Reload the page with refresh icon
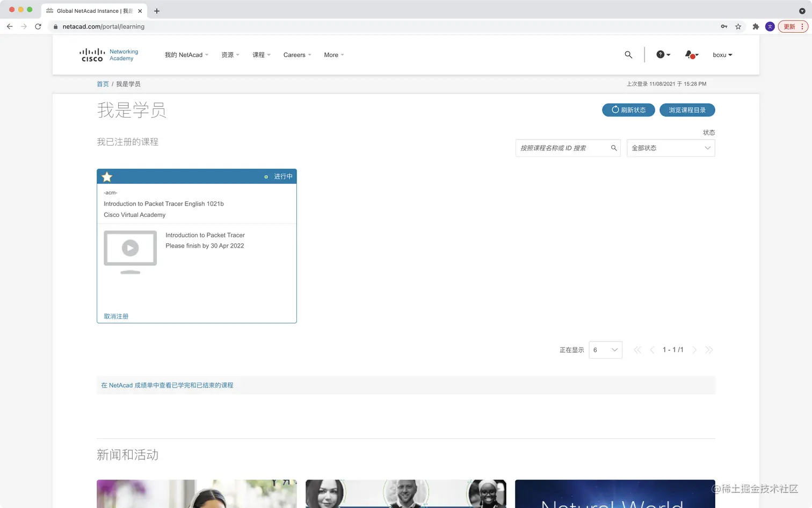The width and height of the screenshot is (812, 508). 38,26
